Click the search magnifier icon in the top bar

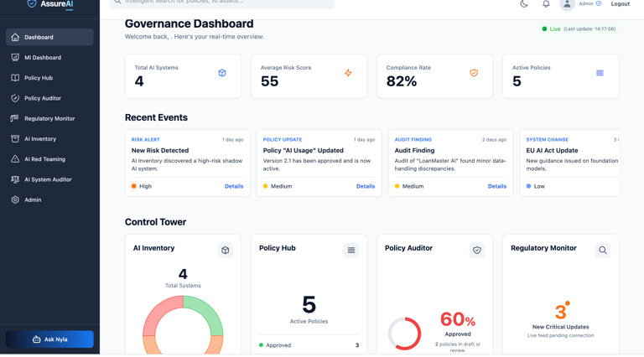click(117, 2)
